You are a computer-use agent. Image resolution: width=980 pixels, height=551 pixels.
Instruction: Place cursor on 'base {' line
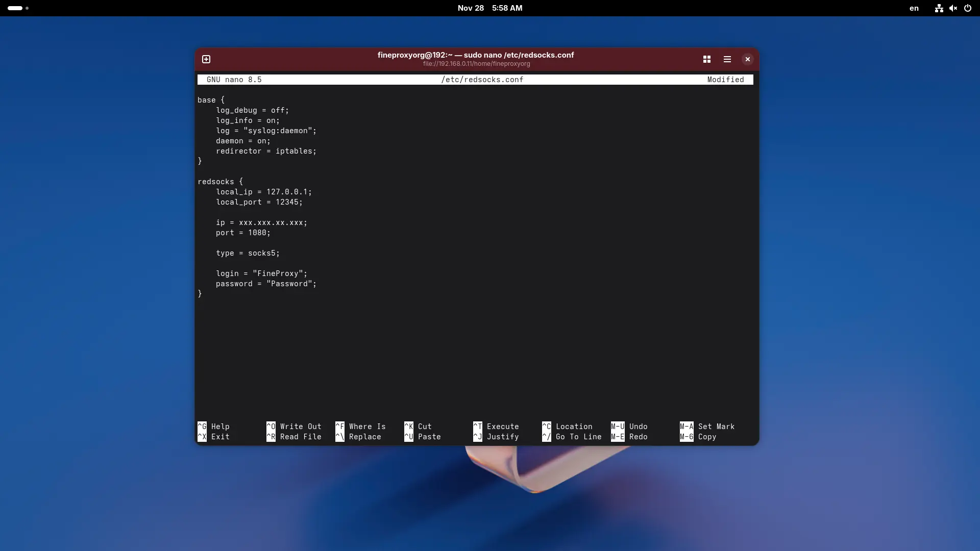pos(211,100)
